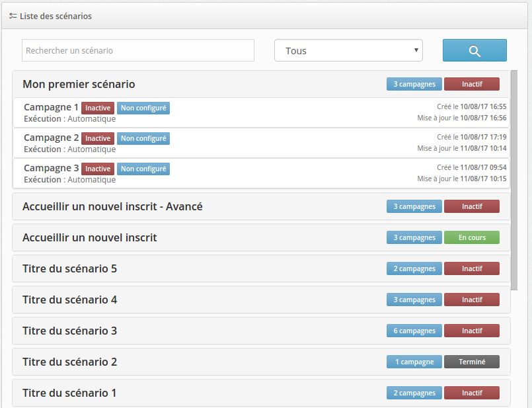Click the list icon beside Liste des scénarios
Viewport: 532px width, 408px height.
pos(13,15)
